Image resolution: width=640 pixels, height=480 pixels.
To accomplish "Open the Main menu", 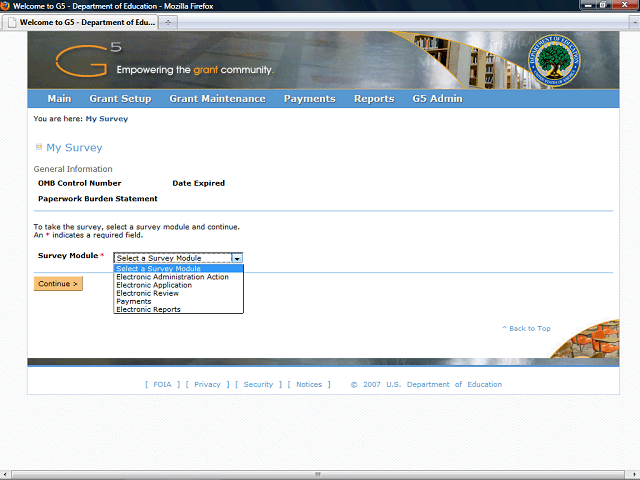I will (x=59, y=99).
